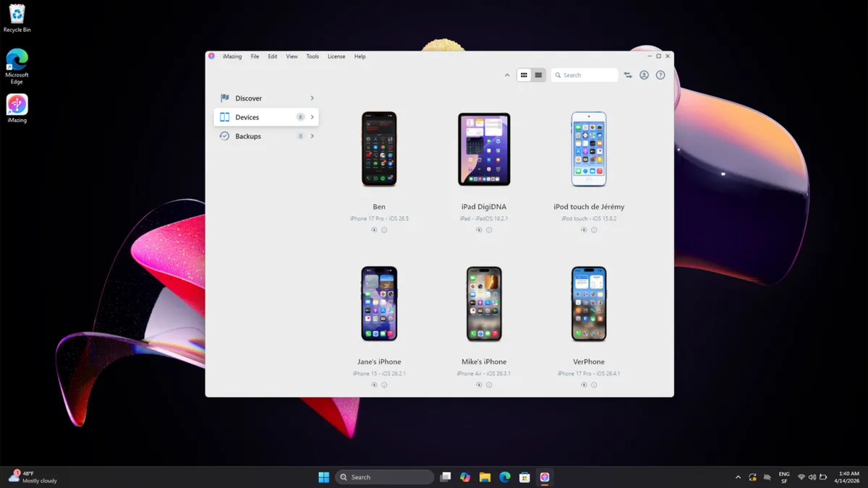Switch to grid view

(x=524, y=75)
